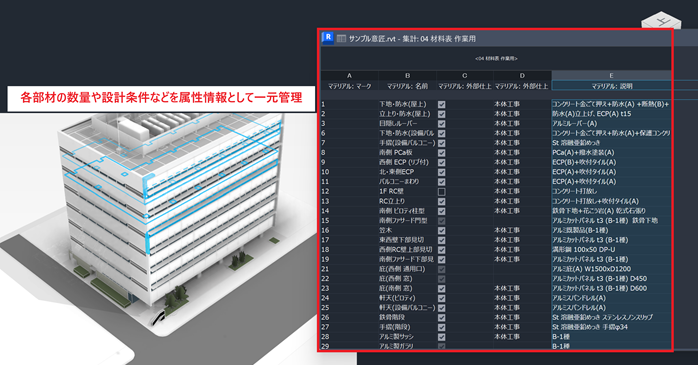Select description PCa(A)+撥水塗装(A)
Screen dimensions: 698x365
click(x=611, y=153)
